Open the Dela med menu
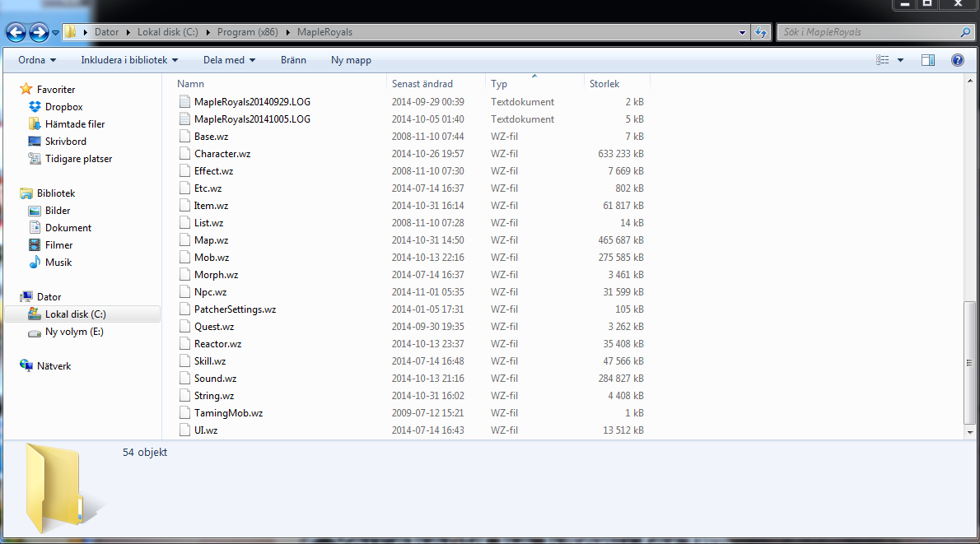980x544 pixels. pos(230,60)
